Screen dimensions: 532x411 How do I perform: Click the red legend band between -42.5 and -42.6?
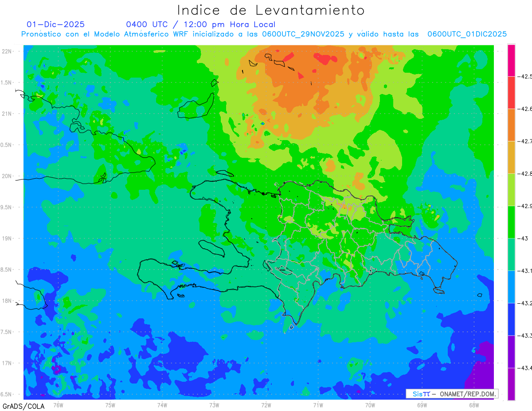[x=511, y=93]
